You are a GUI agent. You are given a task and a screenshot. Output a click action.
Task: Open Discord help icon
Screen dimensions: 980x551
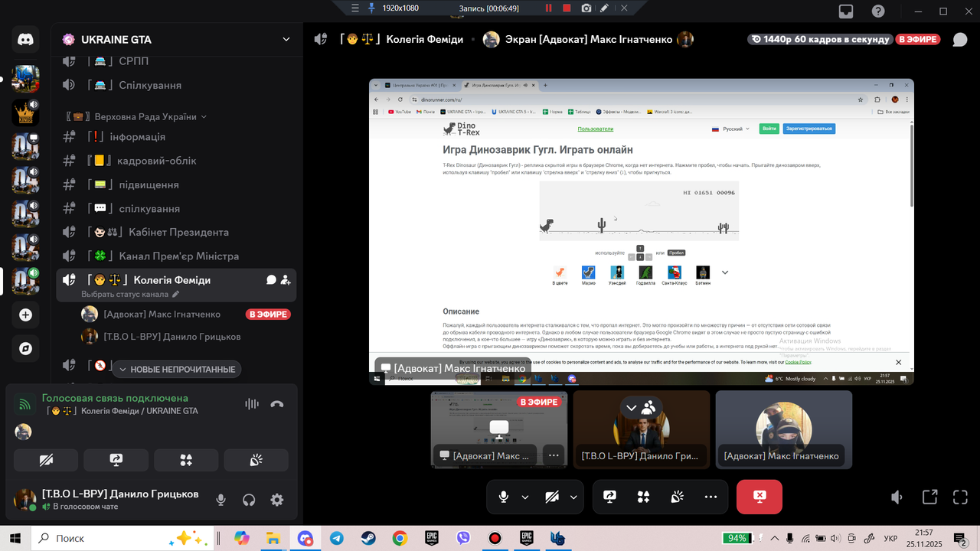[878, 11]
